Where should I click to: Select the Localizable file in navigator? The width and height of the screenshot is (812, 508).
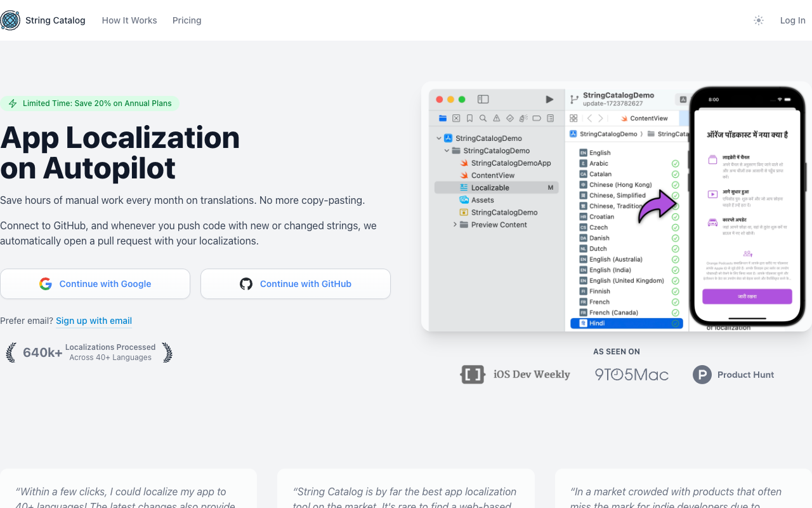pyautogui.click(x=496, y=188)
